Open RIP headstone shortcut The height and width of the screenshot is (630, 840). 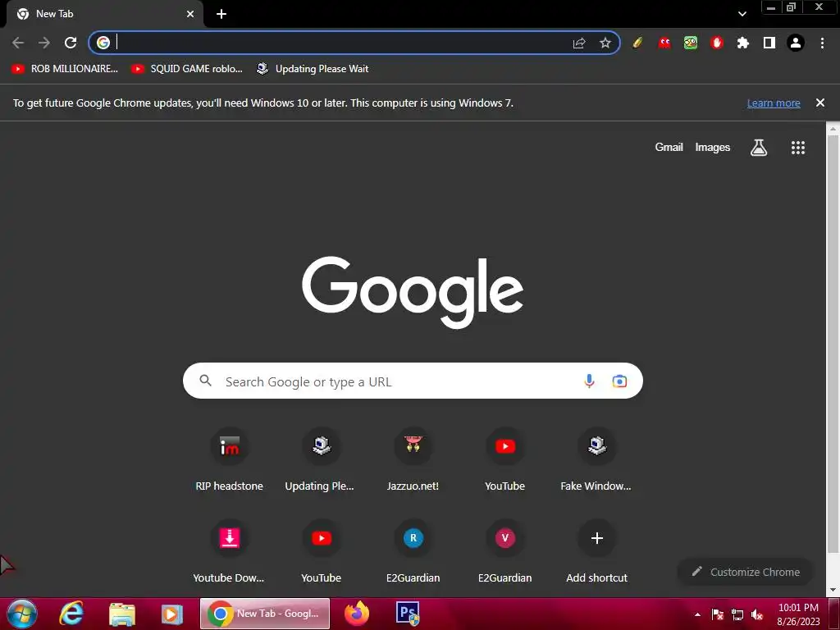point(230,461)
